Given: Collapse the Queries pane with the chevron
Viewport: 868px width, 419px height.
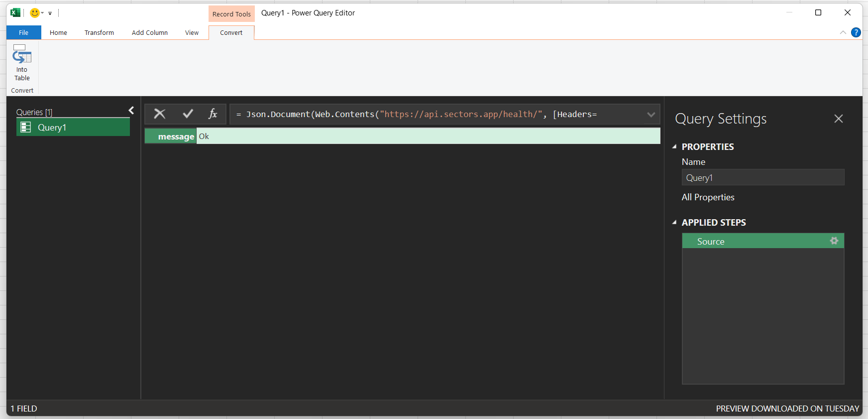Looking at the screenshot, I should tap(131, 111).
